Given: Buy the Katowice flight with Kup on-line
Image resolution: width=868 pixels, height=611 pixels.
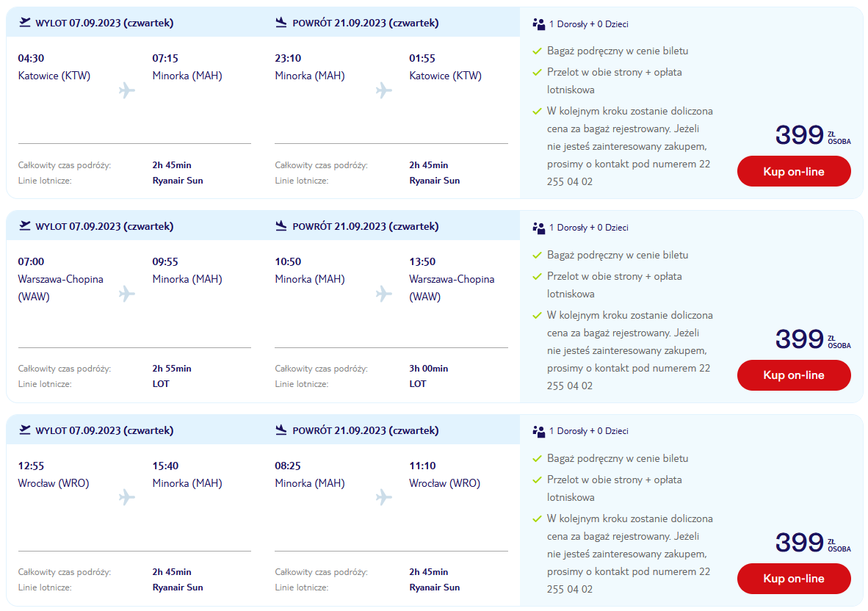Looking at the screenshot, I should pyautogui.click(x=794, y=172).
